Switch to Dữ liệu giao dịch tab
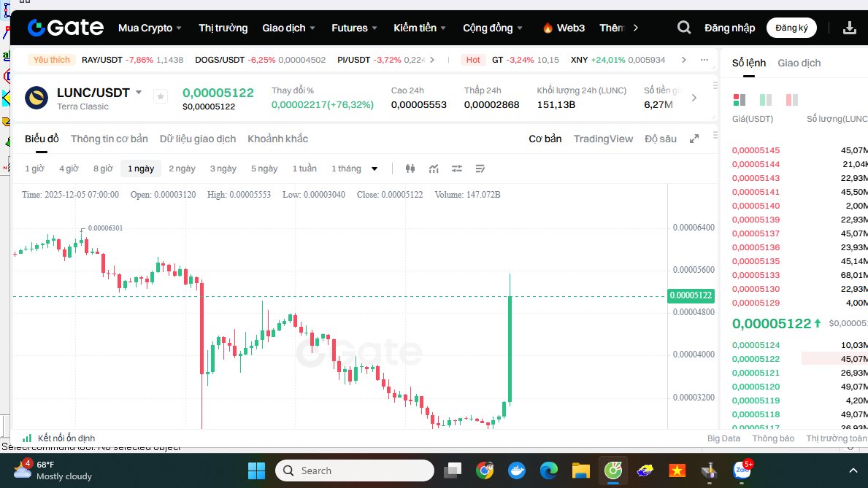868x488 pixels. [198, 139]
